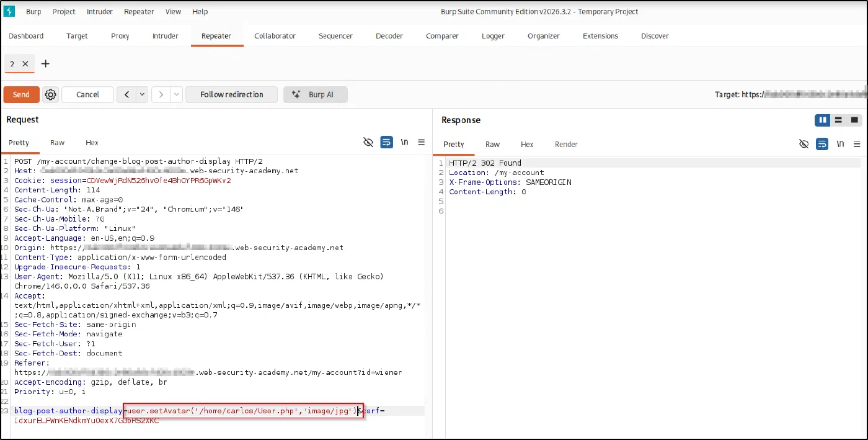Toggle line wrap icon in Request pane
The width and height of the screenshot is (868, 440).
(x=386, y=143)
